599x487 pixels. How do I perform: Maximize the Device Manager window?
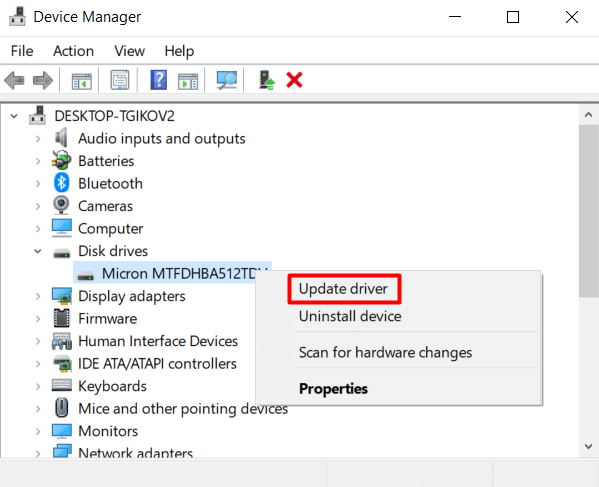pyautogui.click(x=513, y=17)
